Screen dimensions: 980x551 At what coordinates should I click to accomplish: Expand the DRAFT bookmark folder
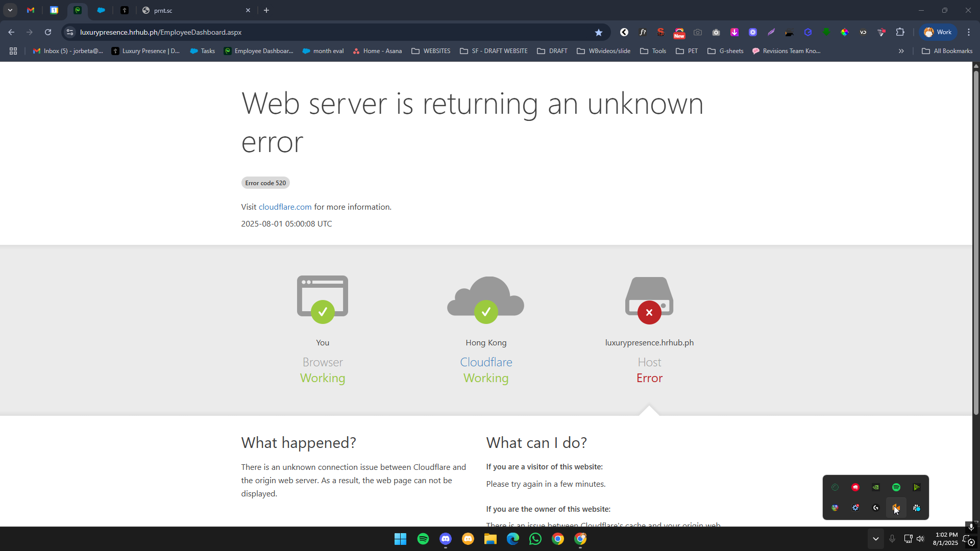click(x=552, y=51)
